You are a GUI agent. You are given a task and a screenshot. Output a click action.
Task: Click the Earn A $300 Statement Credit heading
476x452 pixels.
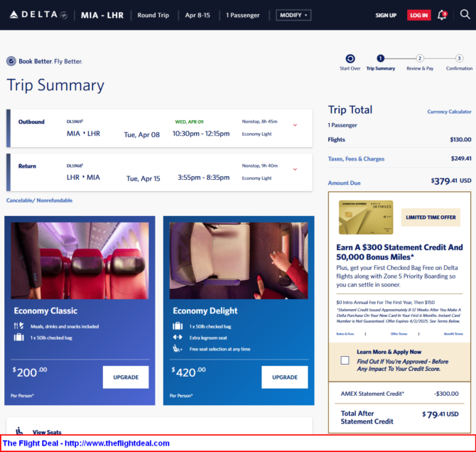coord(399,252)
